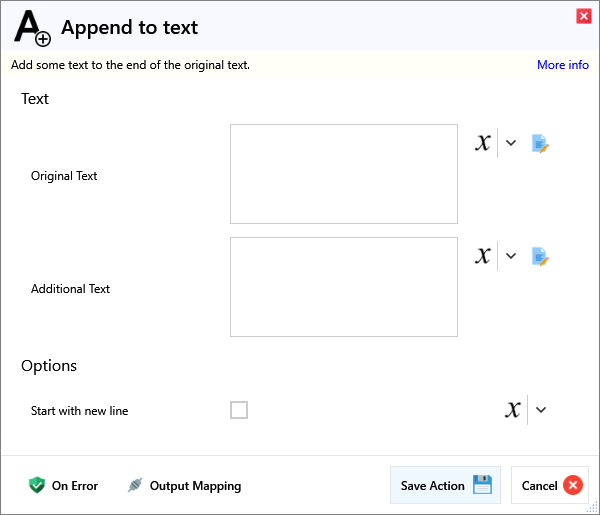
Task: Expand the Additional Text variable dropdown arrow
Action: tap(511, 256)
